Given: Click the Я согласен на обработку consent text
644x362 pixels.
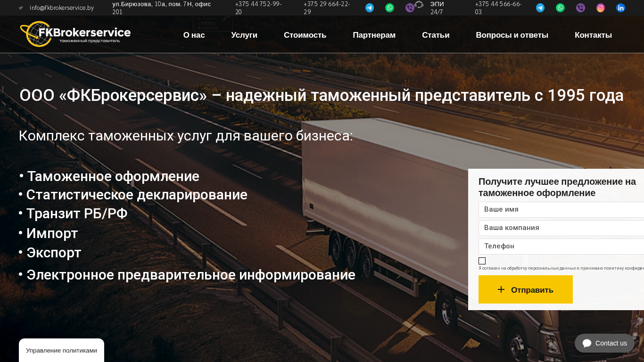Looking at the screenshot, I should [x=561, y=268].
